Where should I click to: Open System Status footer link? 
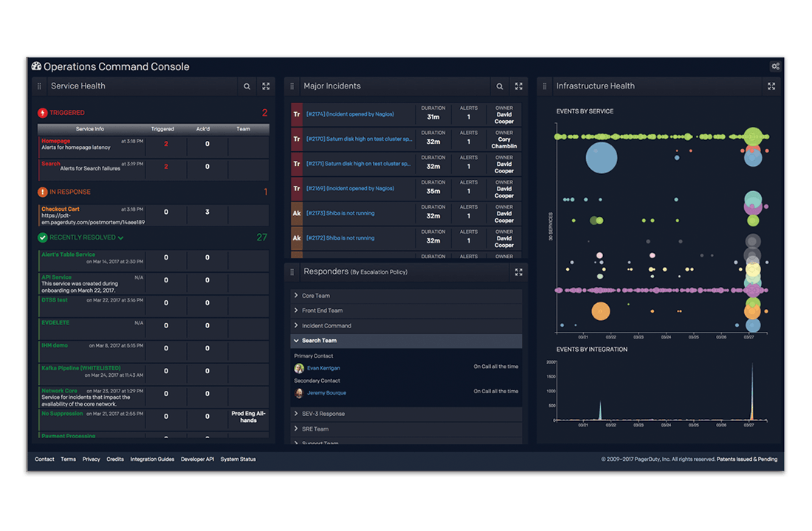point(238,459)
